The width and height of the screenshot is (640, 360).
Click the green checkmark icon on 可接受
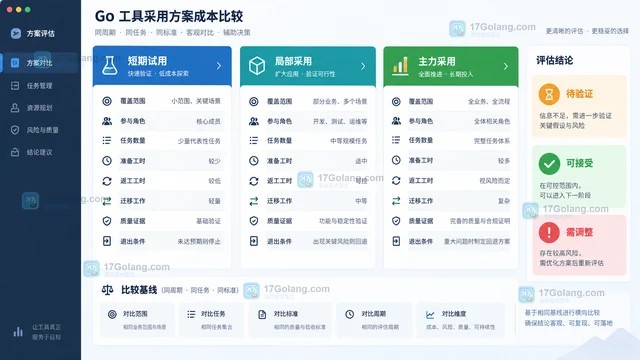pyautogui.click(x=549, y=163)
